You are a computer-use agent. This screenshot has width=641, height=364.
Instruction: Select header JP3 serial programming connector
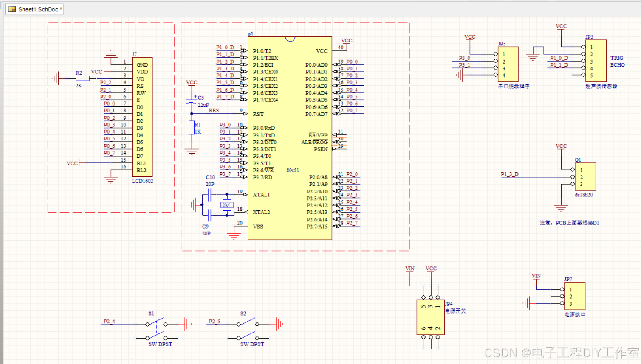[x=508, y=64]
